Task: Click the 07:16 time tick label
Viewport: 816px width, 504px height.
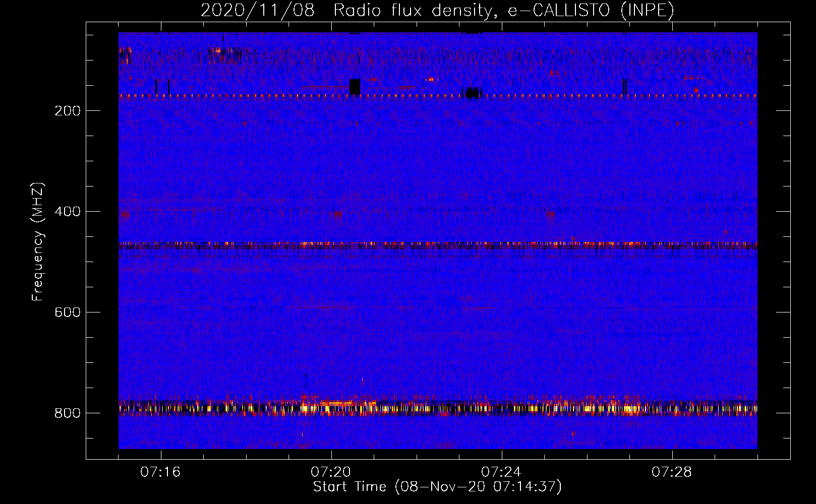Action: point(160,472)
